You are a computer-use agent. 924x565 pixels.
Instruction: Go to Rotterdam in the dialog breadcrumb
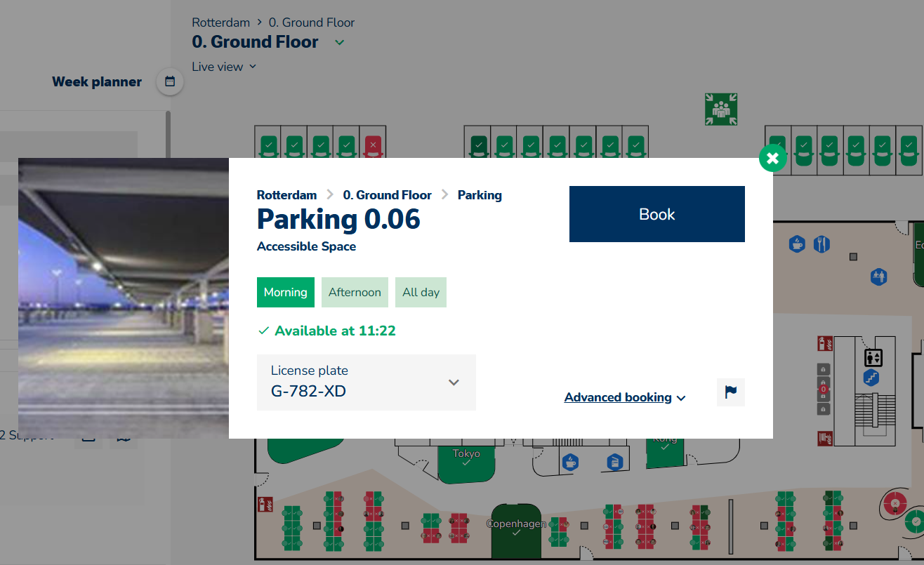click(286, 195)
